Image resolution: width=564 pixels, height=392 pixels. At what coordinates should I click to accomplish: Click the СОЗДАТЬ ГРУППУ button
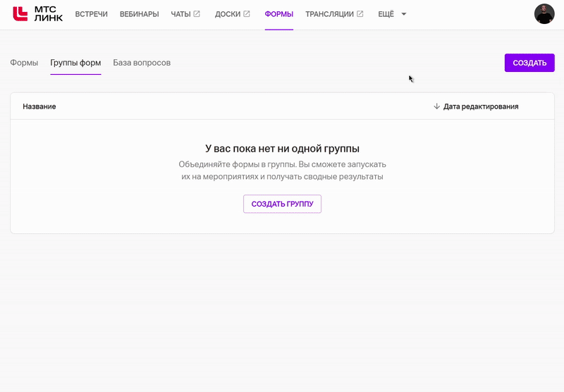point(282,204)
